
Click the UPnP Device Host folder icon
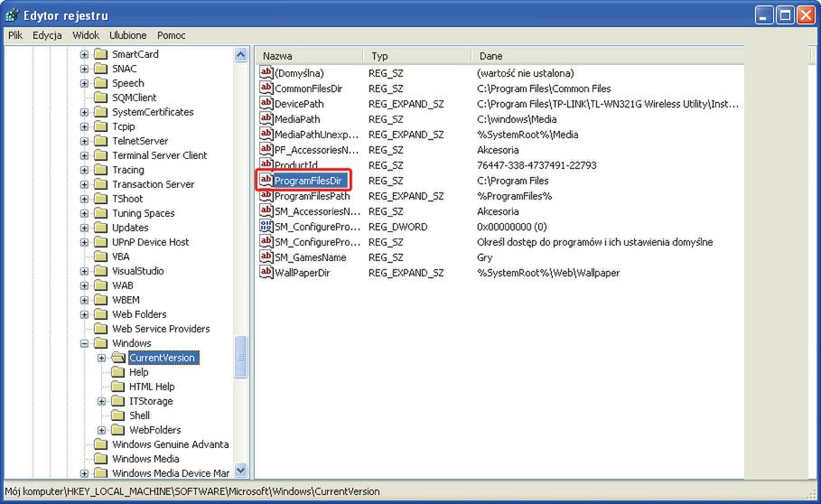click(100, 242)
